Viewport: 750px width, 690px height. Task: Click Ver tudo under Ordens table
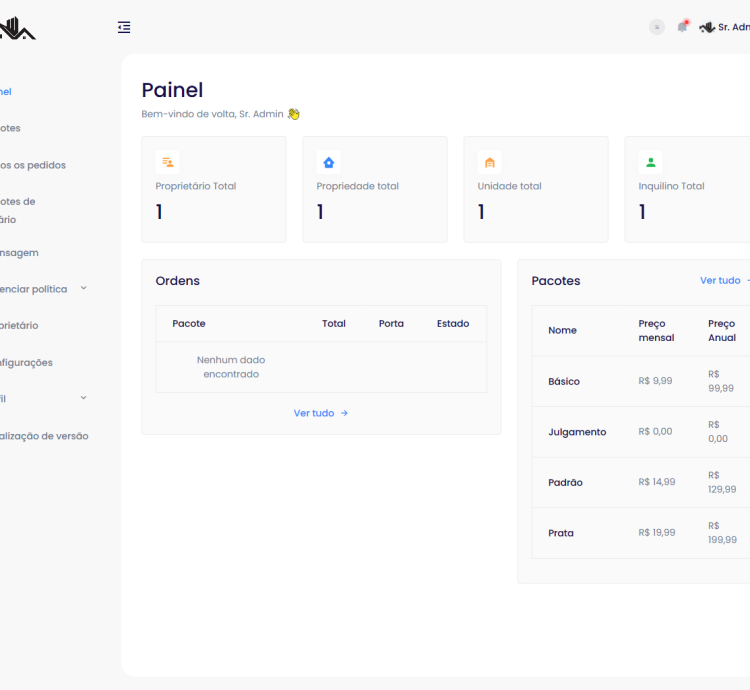point(320,413)
